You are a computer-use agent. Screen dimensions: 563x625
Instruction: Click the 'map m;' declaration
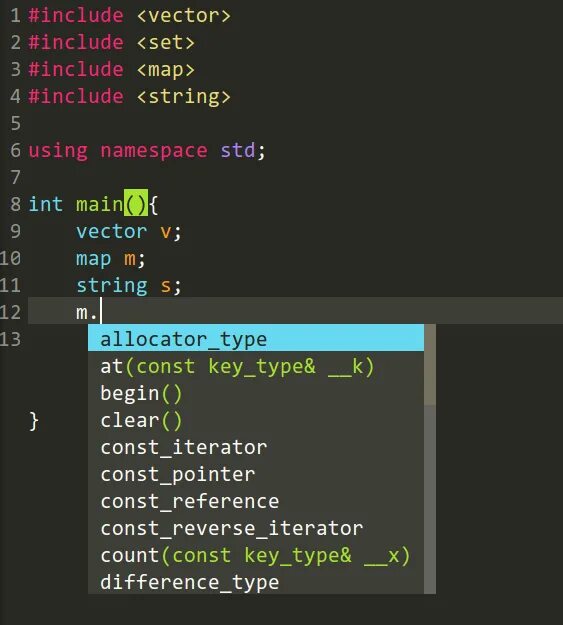pyautogui.click(x=111, y=259)
